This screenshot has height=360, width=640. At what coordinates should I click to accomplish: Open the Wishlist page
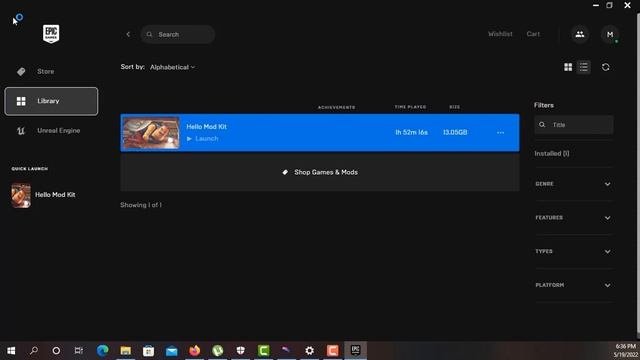coord(500,34)
